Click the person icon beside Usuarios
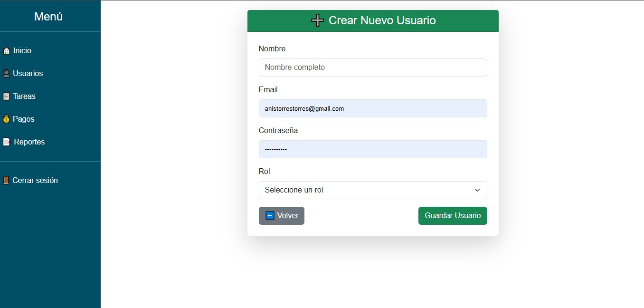The width and height of the screenshot is (644, 308). [x=6, y=74]
